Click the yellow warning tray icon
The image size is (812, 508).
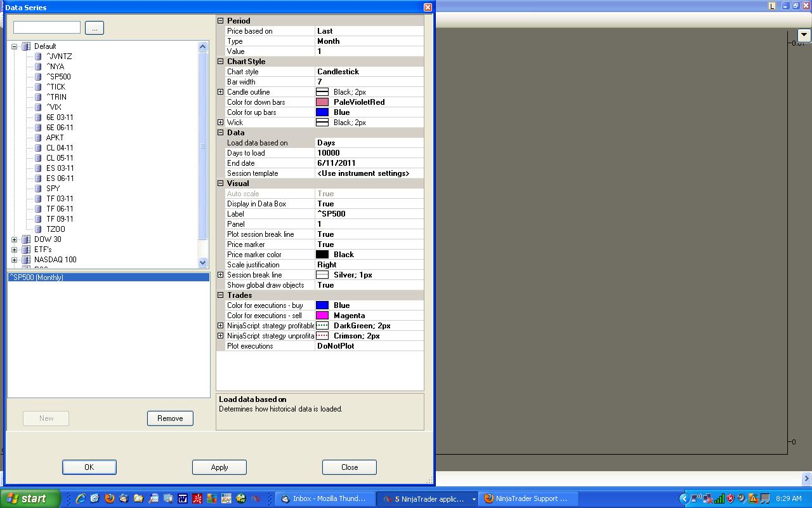tap(754, 498)
